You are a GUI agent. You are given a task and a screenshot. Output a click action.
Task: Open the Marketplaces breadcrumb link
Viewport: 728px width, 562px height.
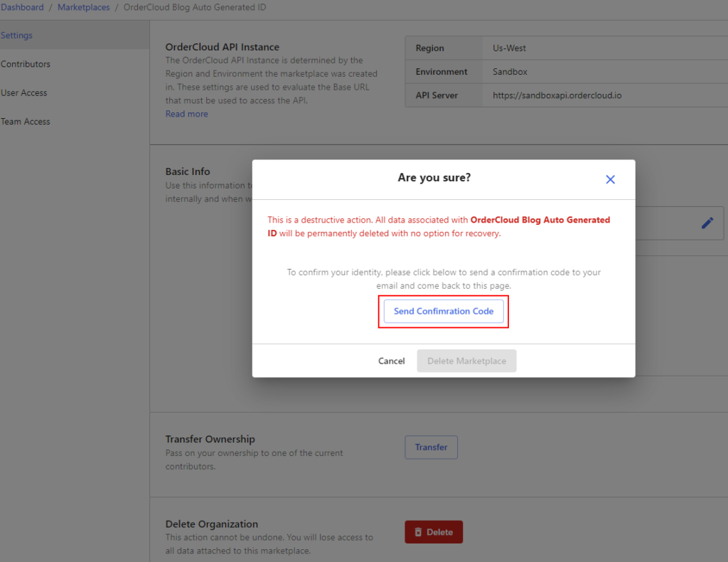click(84, 7)
